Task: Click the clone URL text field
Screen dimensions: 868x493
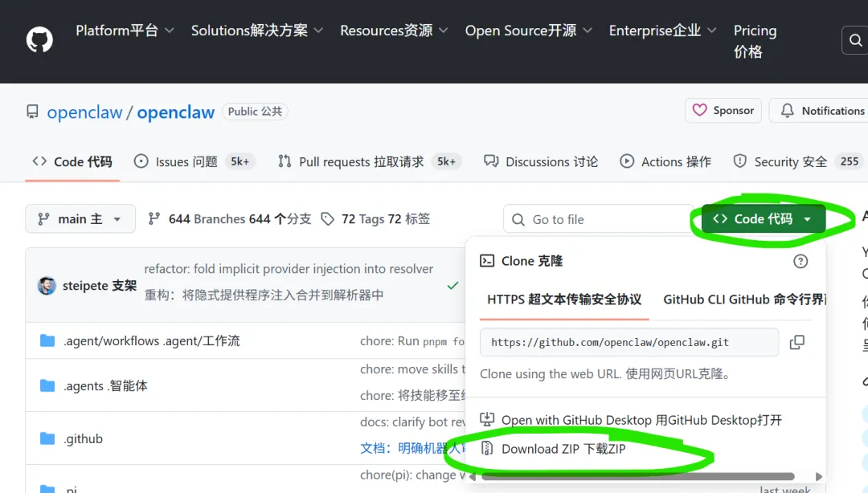Action: pos(629,343)
